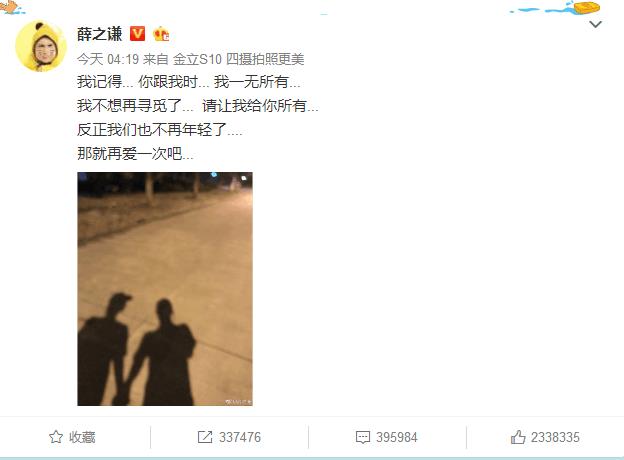The height and width of the screenshot is (460, 624).
Task: Click the repost share icon
Action: tap(205, 437)
